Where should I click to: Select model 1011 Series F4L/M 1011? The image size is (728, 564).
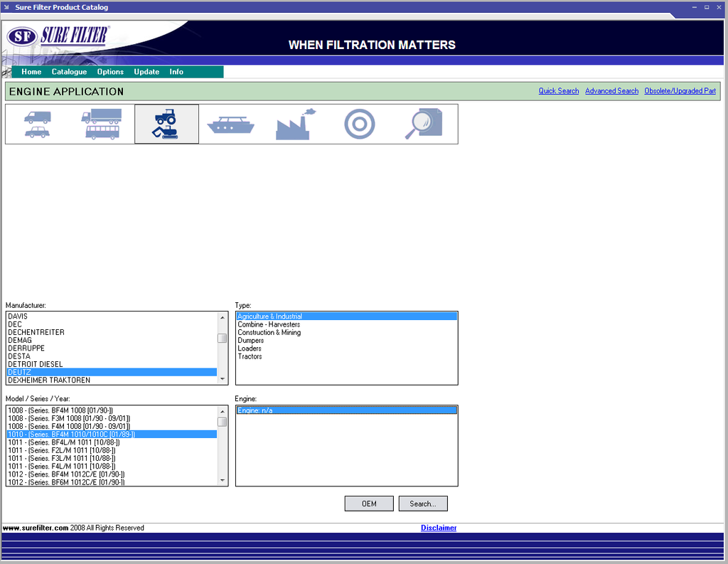(112, 466)
